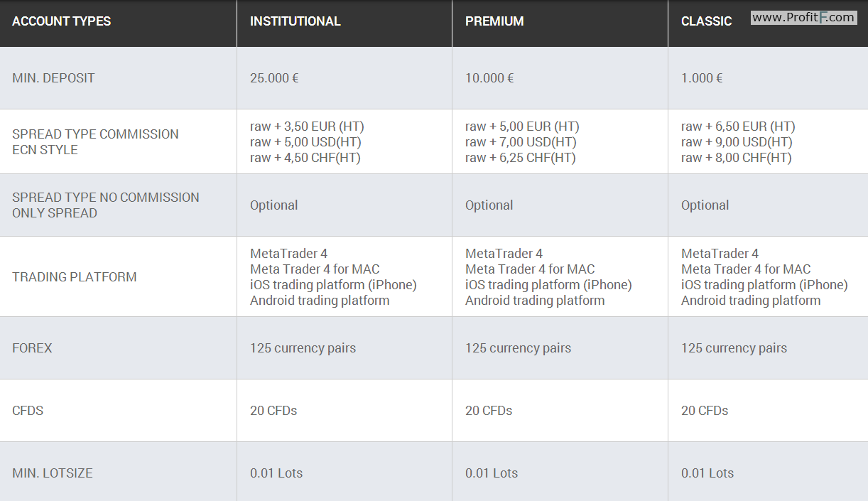This screenshot has width=868, height=501.
Task: Click Android trading platform under Classic
Action: click(751, 301)
